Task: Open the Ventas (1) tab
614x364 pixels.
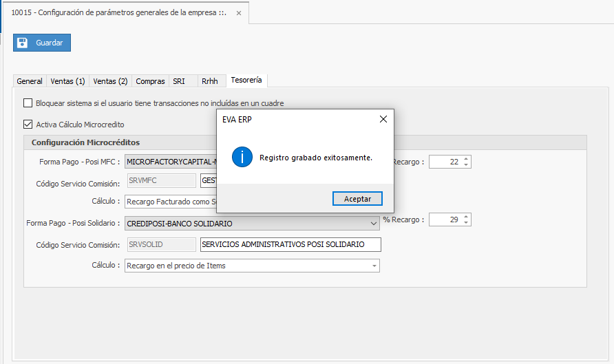Action: coord(67,81)
